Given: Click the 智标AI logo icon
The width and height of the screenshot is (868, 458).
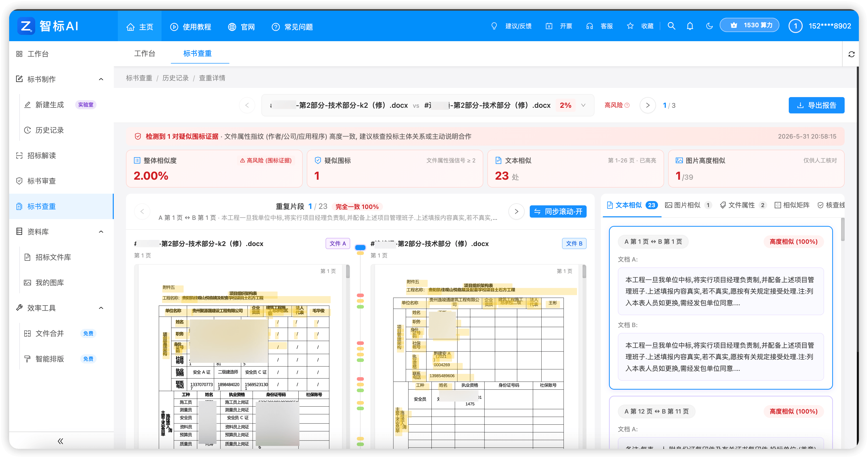Looking at the screenshot, I should tap(26, 26).
